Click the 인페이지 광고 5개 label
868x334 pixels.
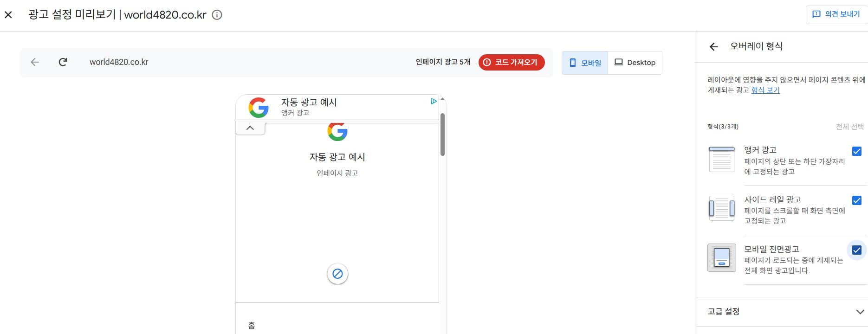[443, 62]
